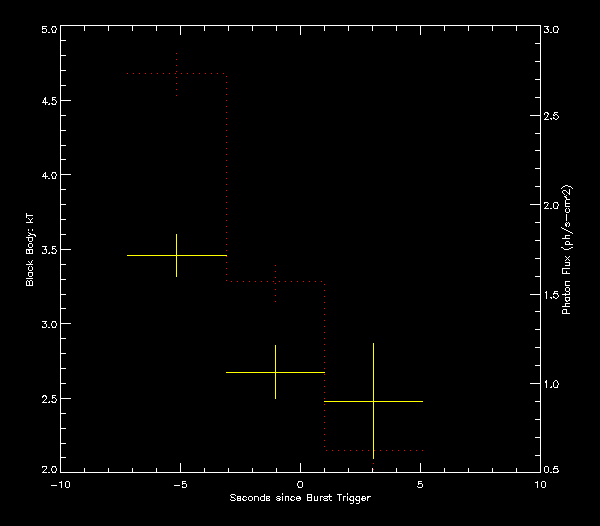This screenshot has width=600, height=526.
Task: Click the 'Photon Flux (ph/s-cm2)' right axis label
Action: point(566,250)
